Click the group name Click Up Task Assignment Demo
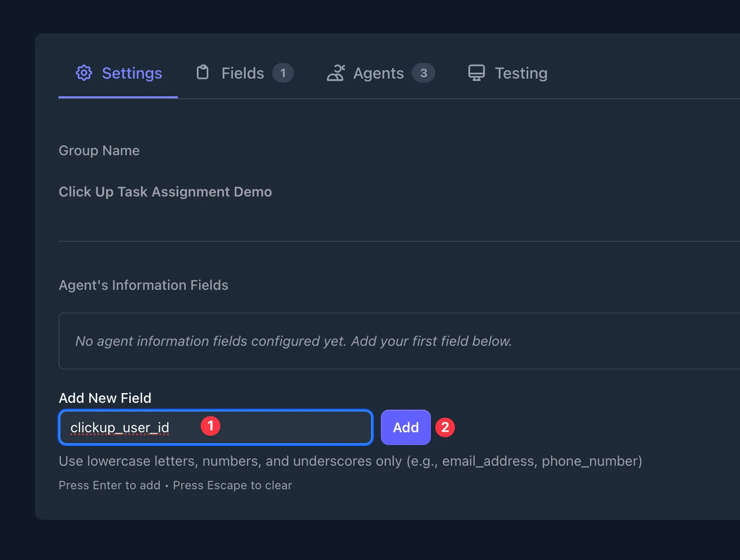 tap(165, 192)
